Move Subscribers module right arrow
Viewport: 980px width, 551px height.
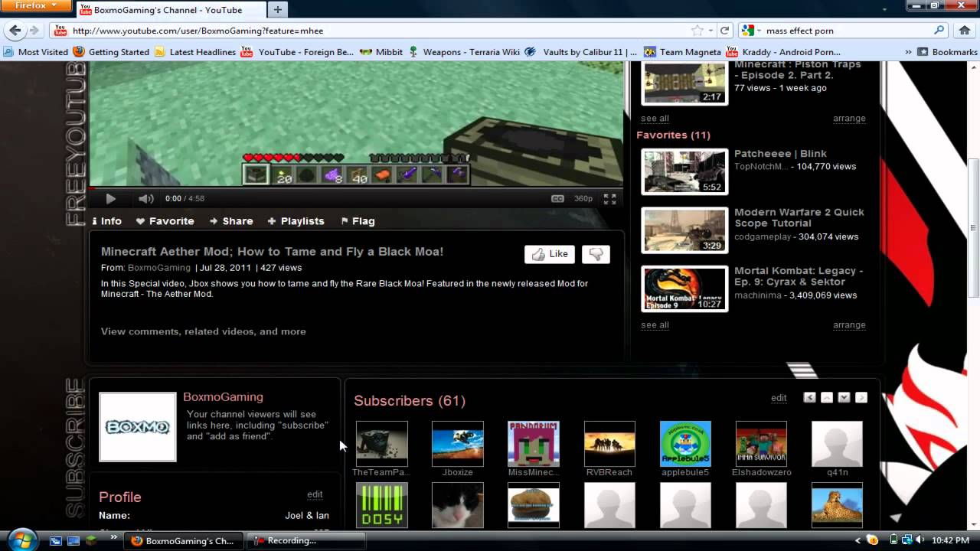pyautogui.click(x=861, y=397)
